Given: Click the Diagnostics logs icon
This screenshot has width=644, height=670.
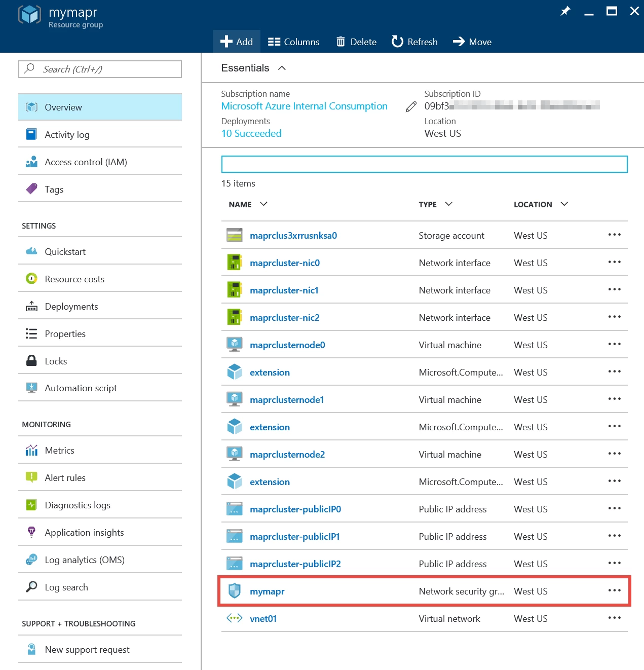Looking at the screenshot, I should coord(31,505).
